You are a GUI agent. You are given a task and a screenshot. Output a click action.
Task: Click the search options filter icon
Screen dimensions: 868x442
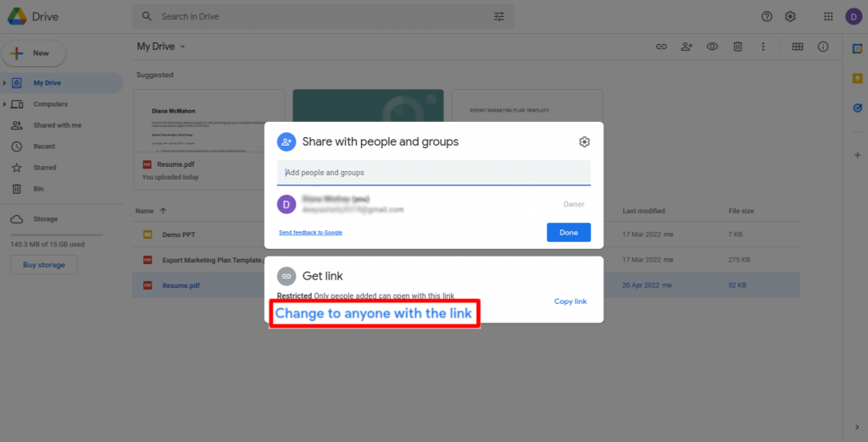499,16
